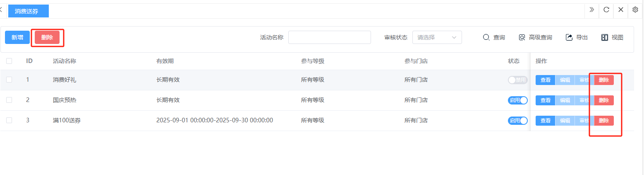Click the double-chevron scroll tabs right icon
This screenshot has height=175, width=644.
point(592,10)
